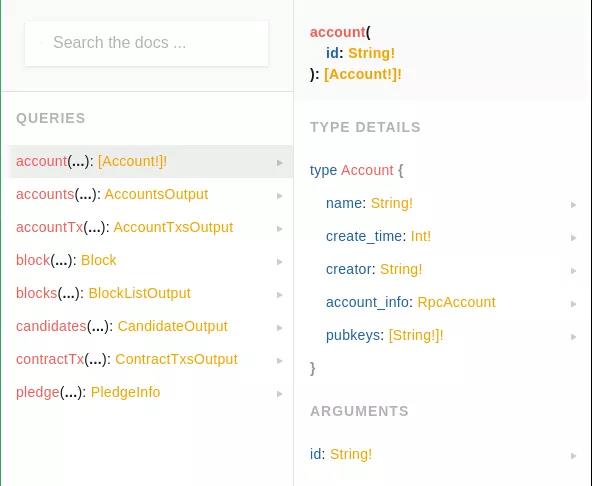Expand the name field arrow
This screenshot has width=592, height=486.
[574, 205]
